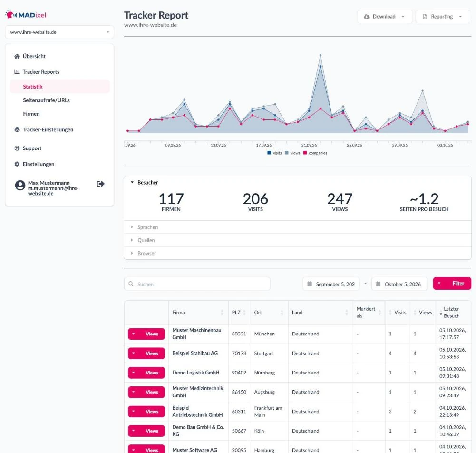Open Support menu item

pyautogui.click(x=32, y=148)
